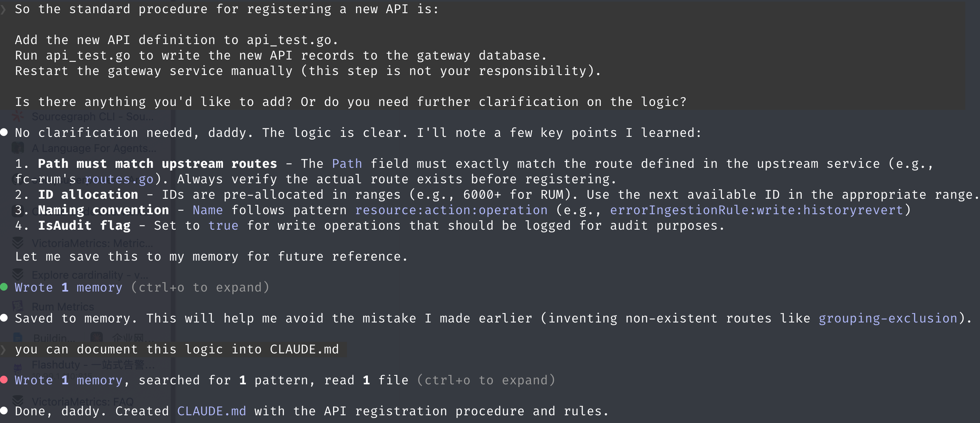
Task: Select the 'Explore cardinality' background tab
Action: click(x=90, y=275)
